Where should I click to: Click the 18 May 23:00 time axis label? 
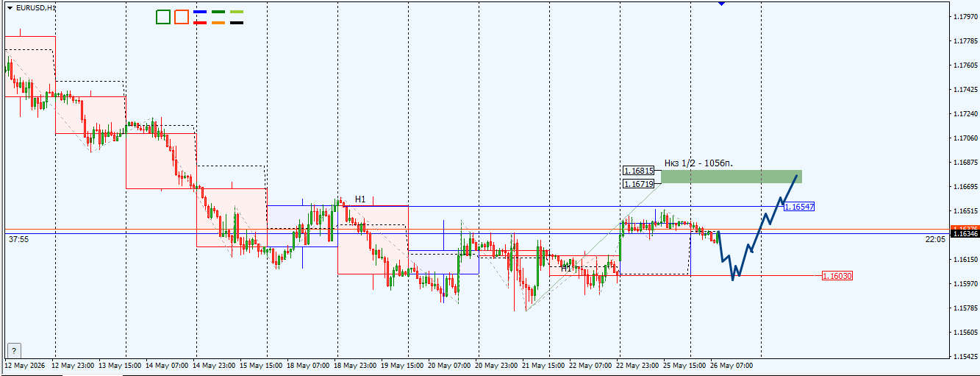pyautogui.click(x=355, y=365)
